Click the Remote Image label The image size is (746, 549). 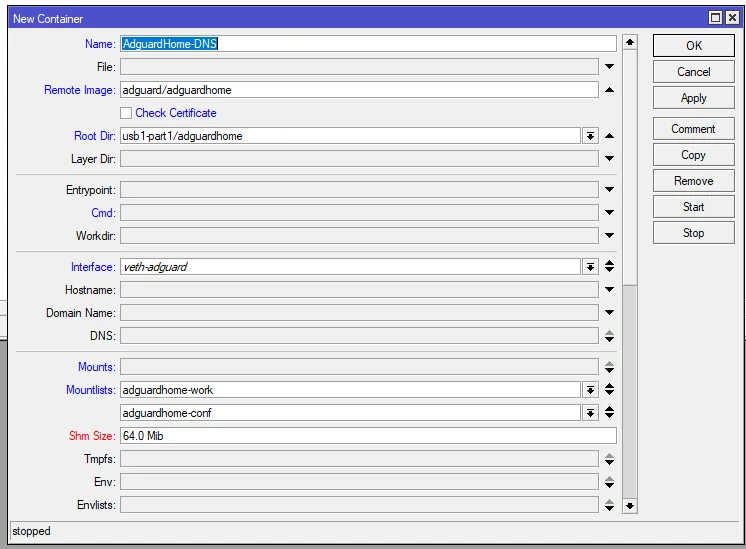[79, 90]
